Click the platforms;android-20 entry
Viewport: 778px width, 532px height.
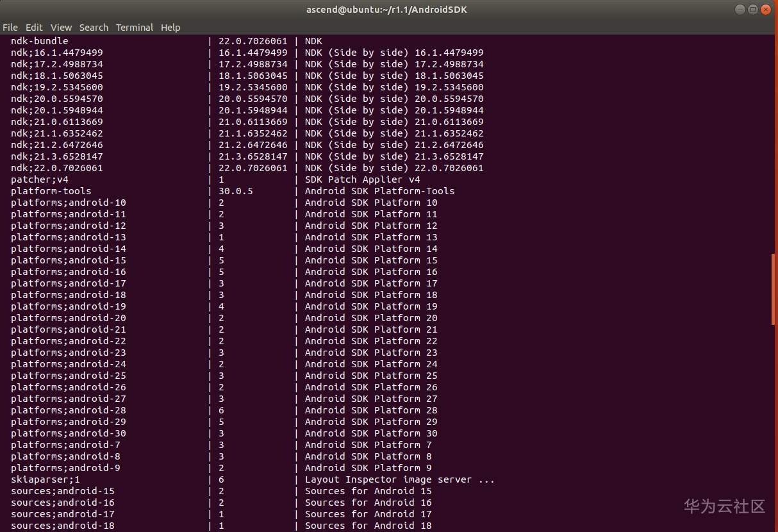(69, 318)
